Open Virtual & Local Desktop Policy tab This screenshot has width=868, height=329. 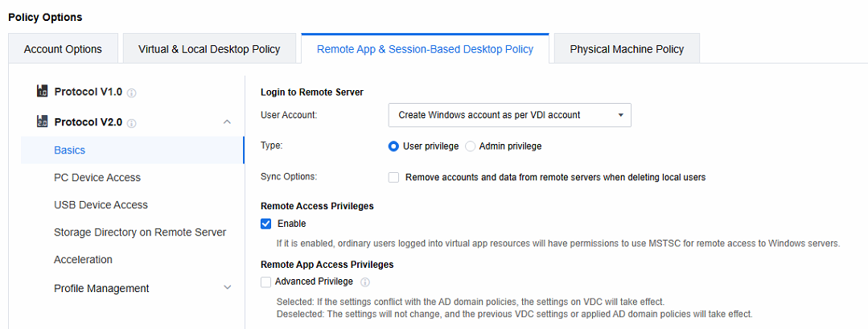click(x=209, y=49)
